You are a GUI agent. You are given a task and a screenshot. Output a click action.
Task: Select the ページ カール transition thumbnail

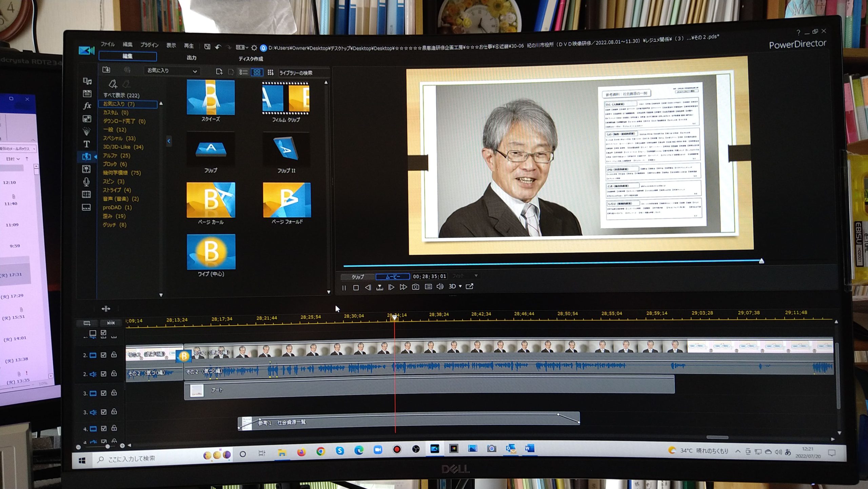point(211,200)
